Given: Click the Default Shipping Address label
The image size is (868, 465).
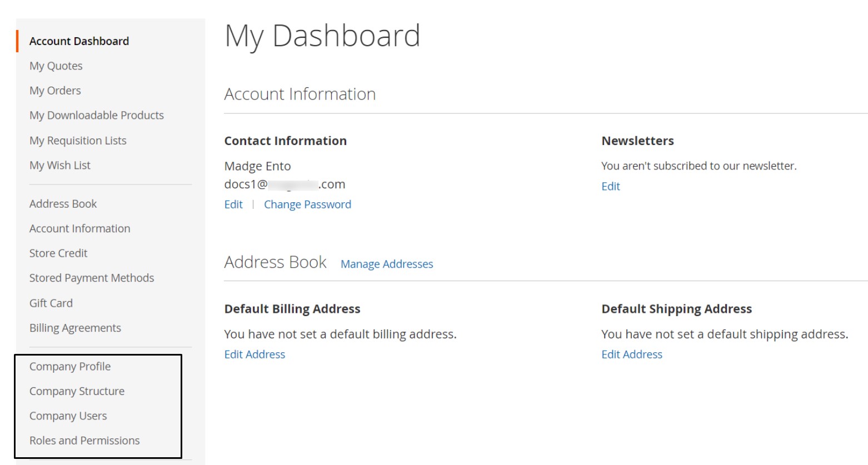Looking at the screenshot, I should 676,309.
